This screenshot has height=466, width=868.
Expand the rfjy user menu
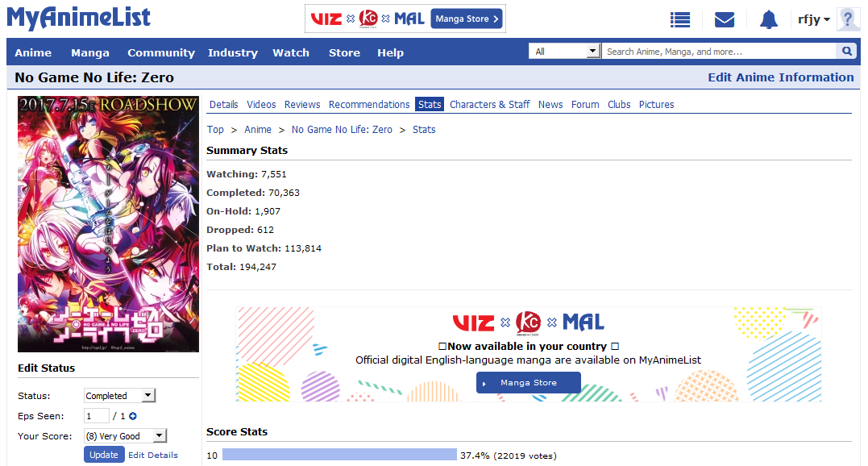click(814, 19)
